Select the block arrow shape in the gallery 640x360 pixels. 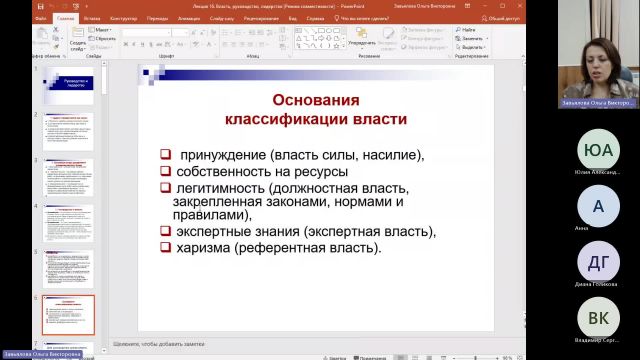click(x=321, y=38)
